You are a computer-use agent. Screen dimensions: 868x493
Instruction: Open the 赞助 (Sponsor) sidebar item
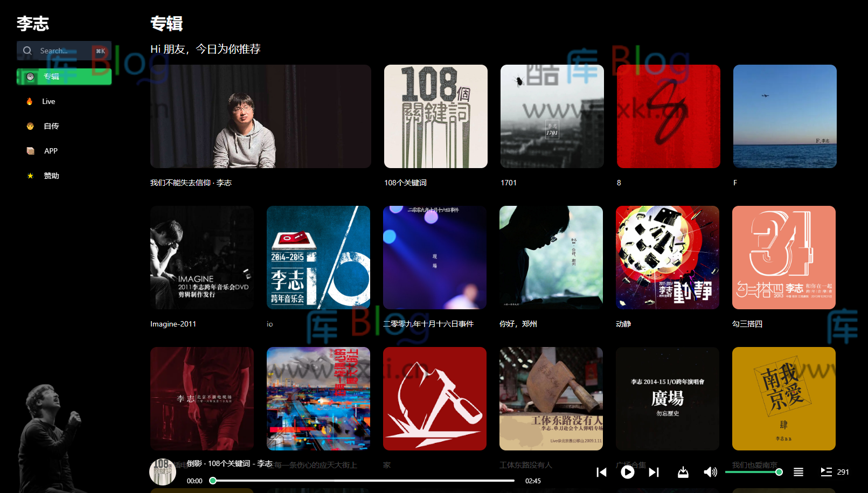51,175
